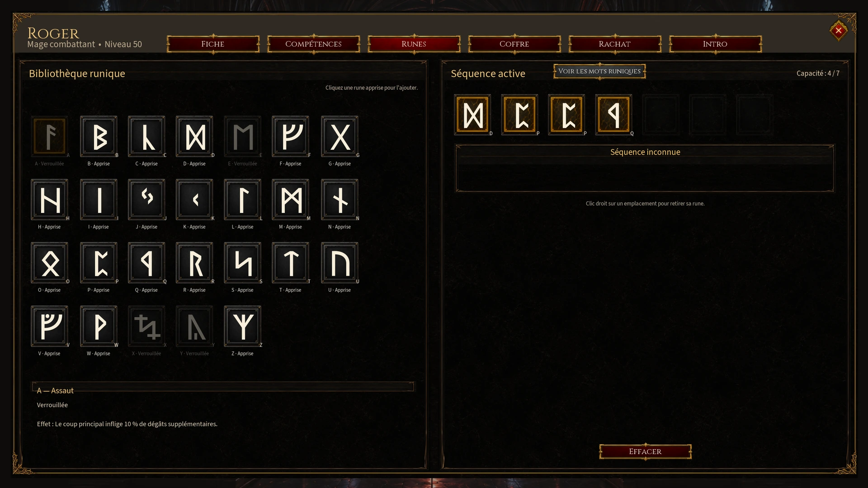
Task: Choose rune M in the library
Action: pos(290,199)
